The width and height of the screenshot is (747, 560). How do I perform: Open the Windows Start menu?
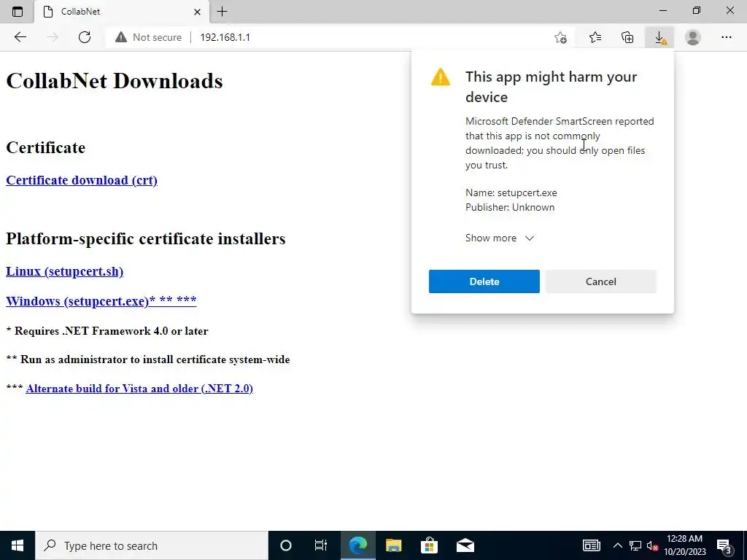tap(18, 545)
